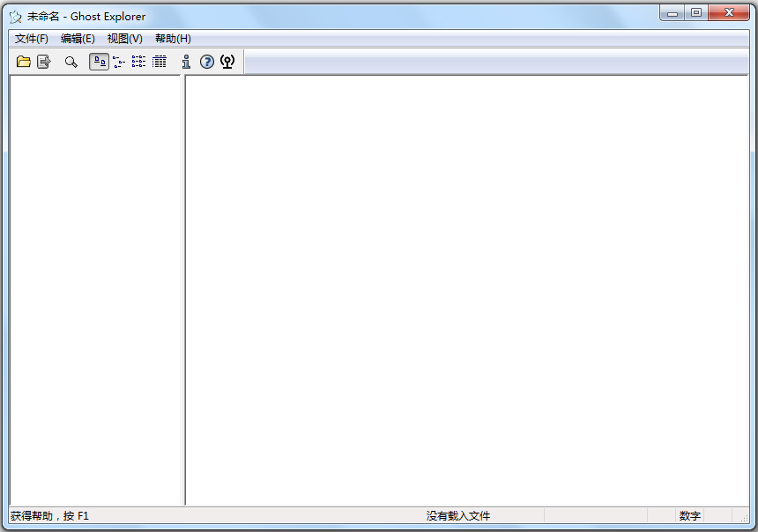Click the Ghost Explorer icon in title bar
This screenshot has width=758, height=532.
coord(14,15)
